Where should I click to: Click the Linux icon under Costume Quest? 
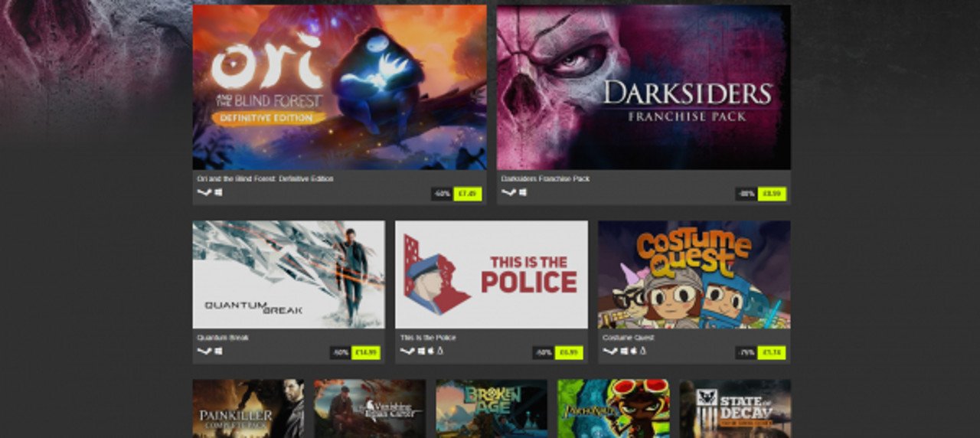coord(643,351)
